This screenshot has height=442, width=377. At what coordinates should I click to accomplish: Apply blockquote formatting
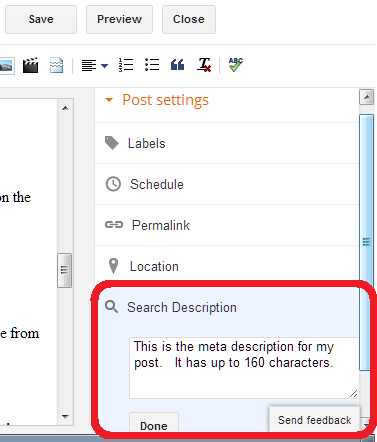[177, 65]
